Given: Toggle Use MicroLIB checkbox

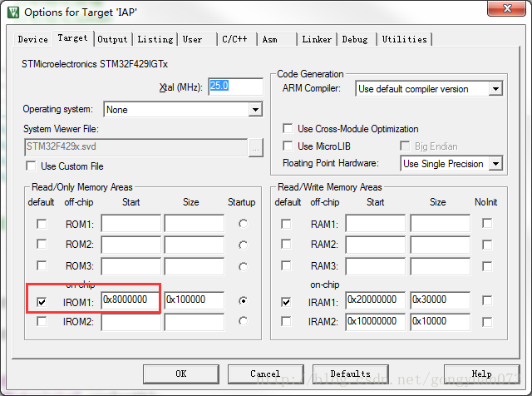Looking at the screenshot, I should pyautogui.click(x=288, y=146).
